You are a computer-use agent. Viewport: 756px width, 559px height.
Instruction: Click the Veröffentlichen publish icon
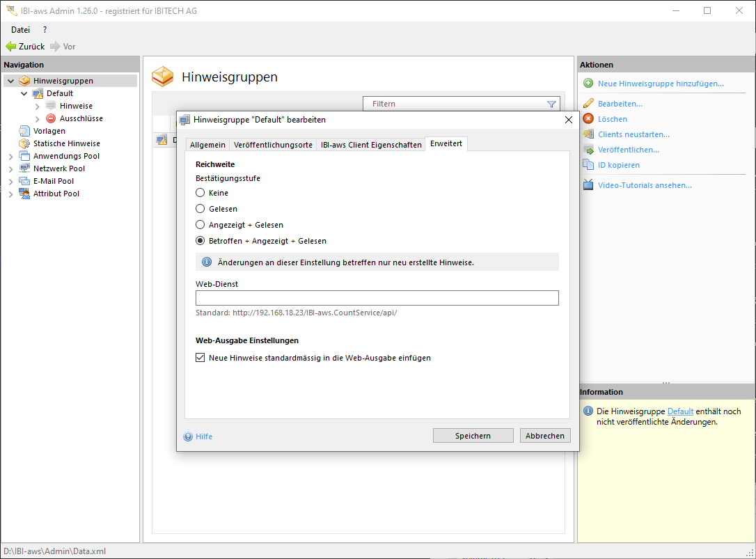(588, 150)
